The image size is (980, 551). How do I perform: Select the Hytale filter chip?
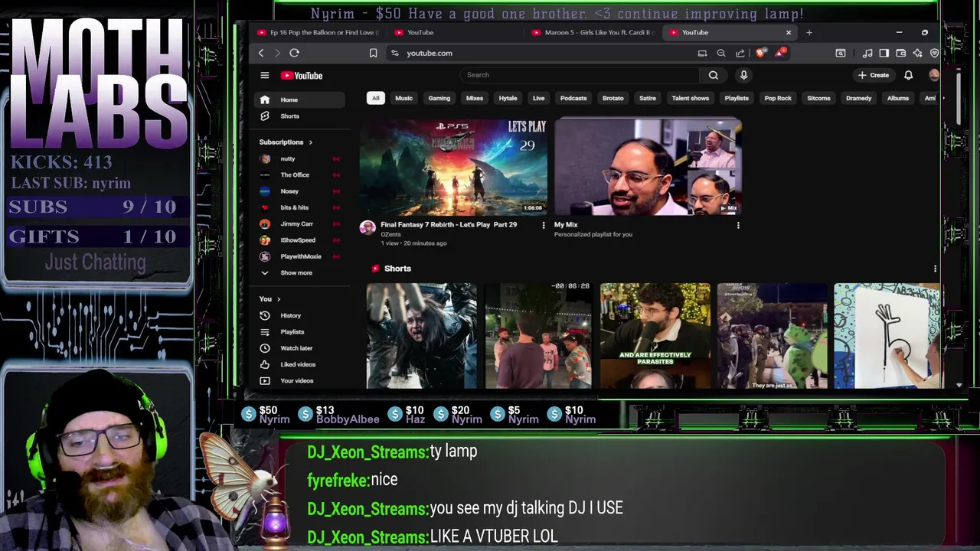(508, 98)
